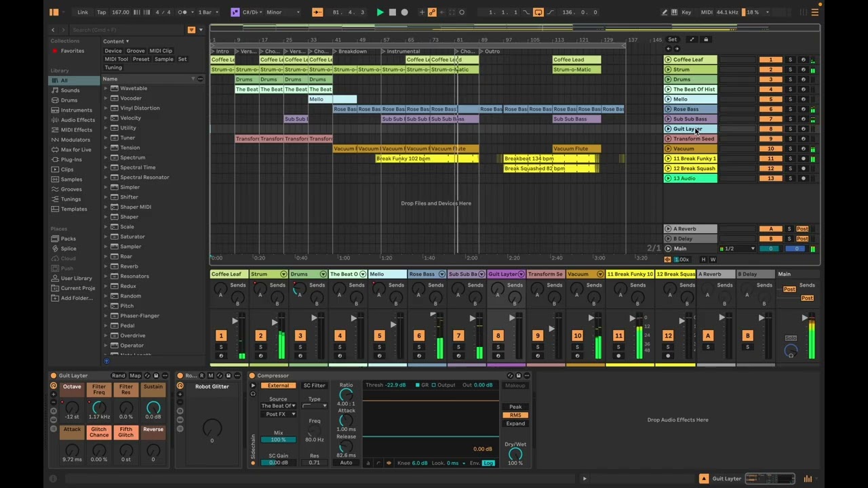
Task: Solo the Rose Bass track in arrangement
Action: coord(790,109)
